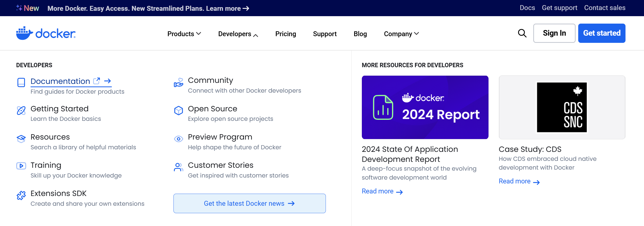Click the Training play video icon

(x=21, y=166)
